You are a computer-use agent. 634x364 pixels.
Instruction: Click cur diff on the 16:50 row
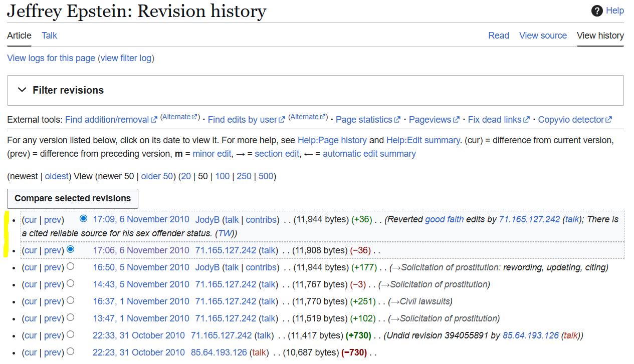pyautogui.click(x=31, y=267)
